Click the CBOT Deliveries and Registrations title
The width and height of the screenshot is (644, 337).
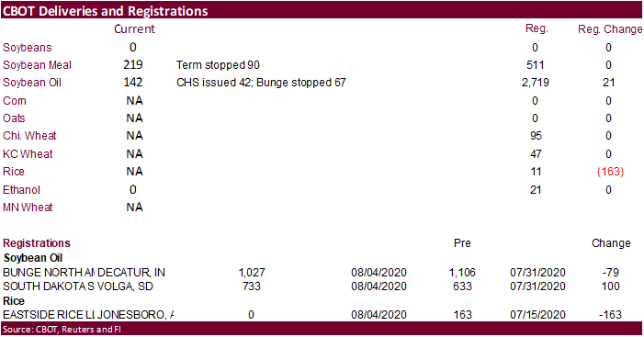[106, 11]
